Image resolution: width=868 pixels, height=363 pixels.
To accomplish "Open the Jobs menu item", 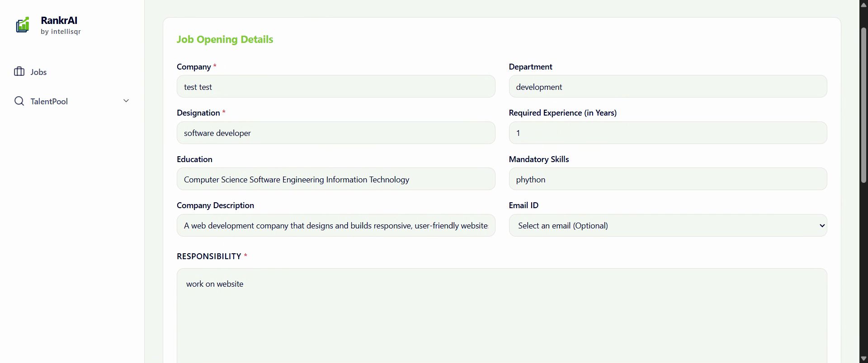I will click(x=38, y=72).
